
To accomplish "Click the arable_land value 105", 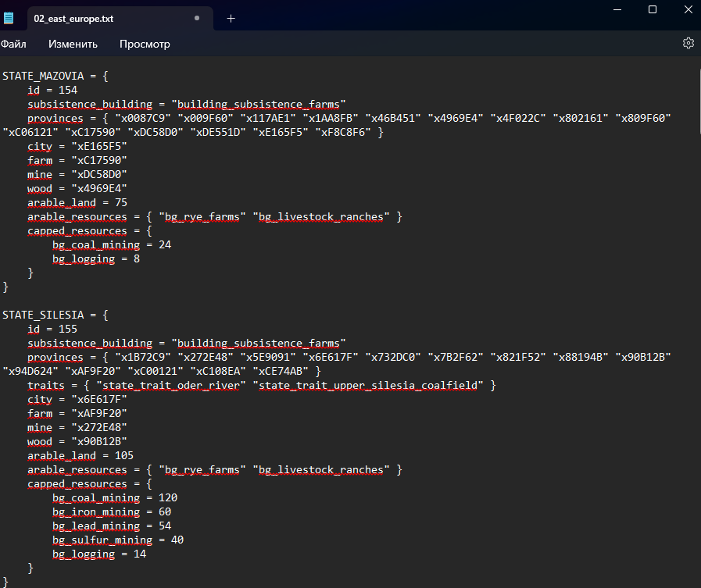I will pyautogui.click(x=124, y=456).
